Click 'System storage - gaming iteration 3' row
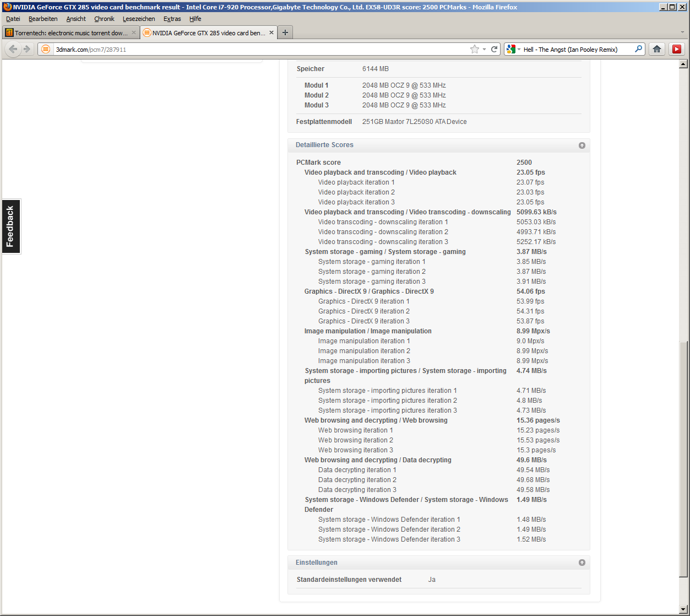This screenshot has height=616, width=690. coord(432,282)
